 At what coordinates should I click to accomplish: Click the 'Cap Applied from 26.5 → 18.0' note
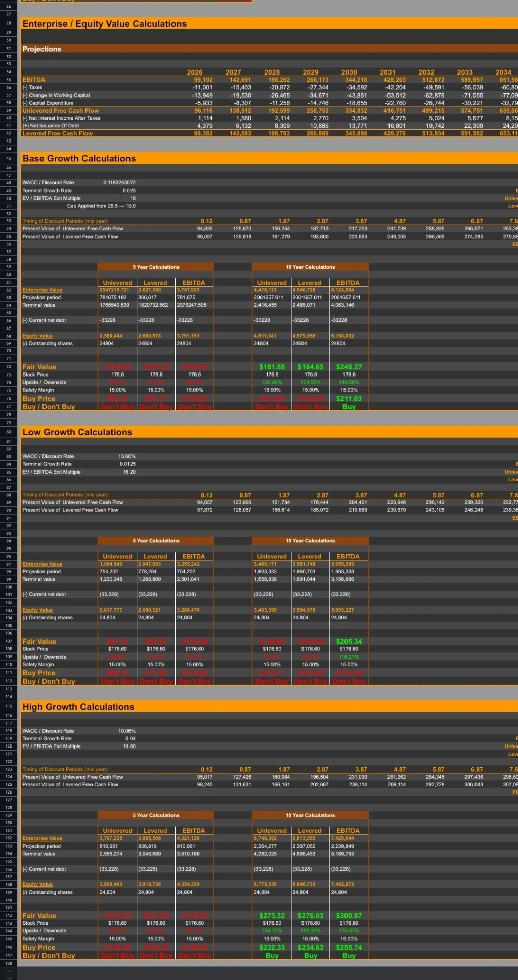pyautogui.click(x=101, y=206)
